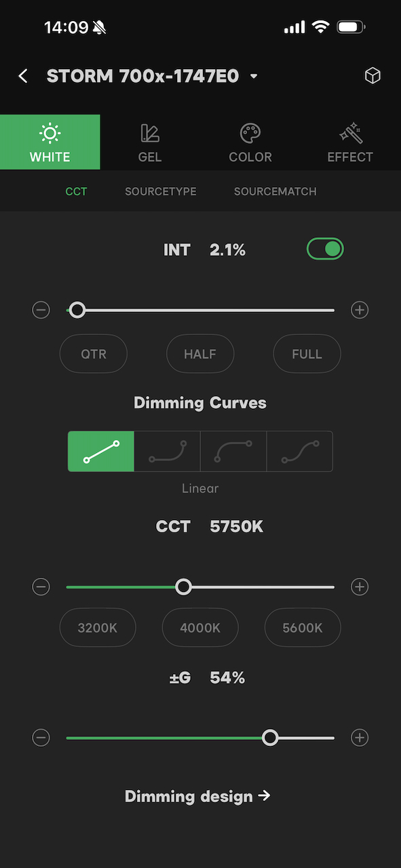Set intensity to FULL
Viewport: 401px width, 868px height.
click(307, 353)
